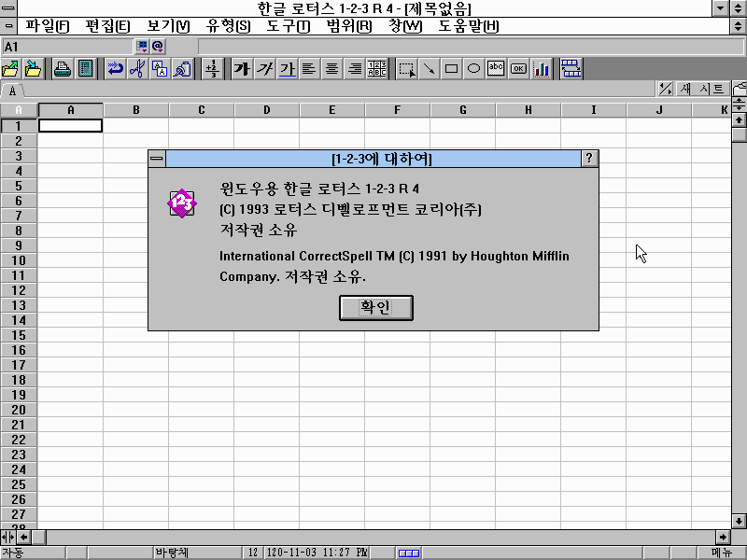Click the Undo smarticon
747x560 pixels.
click(x=115, y=69)
